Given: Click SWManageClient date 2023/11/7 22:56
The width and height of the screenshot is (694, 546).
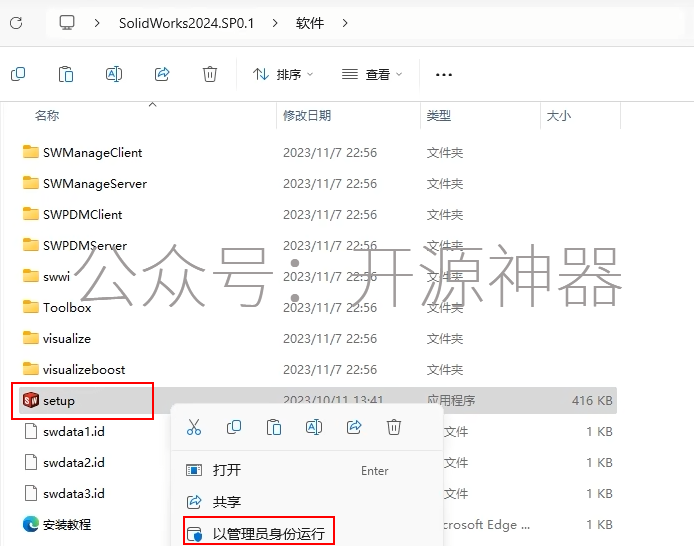Looking at the screenshot, I should [330, 153].
